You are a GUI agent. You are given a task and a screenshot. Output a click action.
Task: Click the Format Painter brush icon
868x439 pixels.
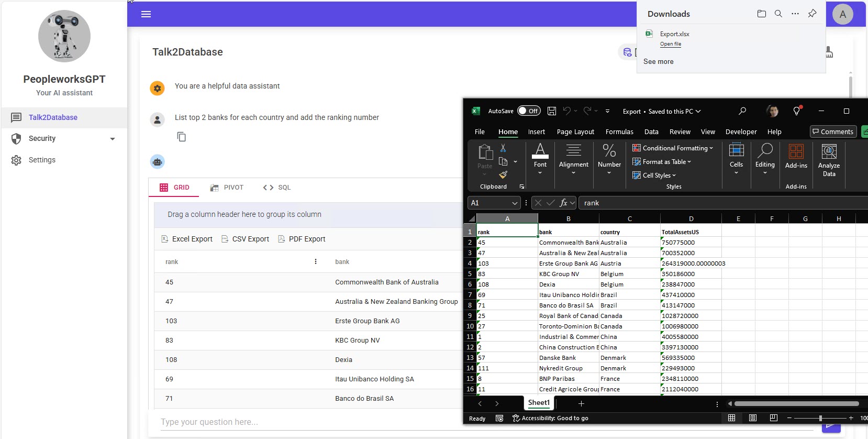tap(503, 174)
